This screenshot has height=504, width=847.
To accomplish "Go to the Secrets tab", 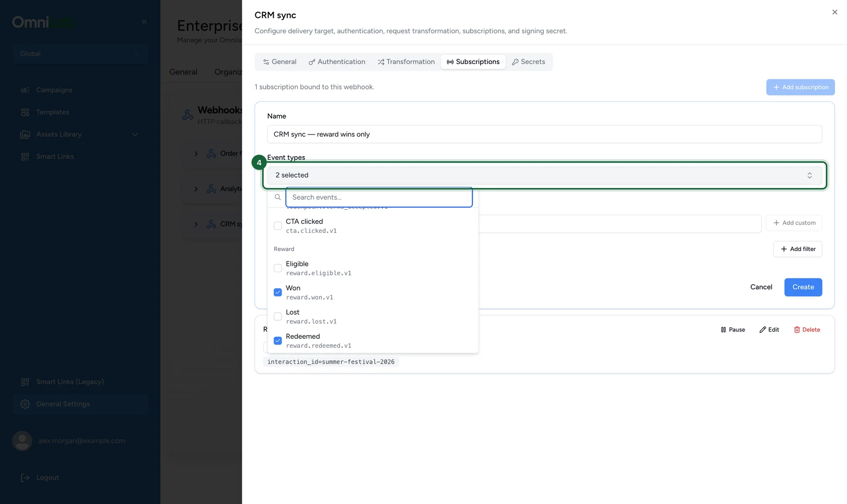I will click(x=528, y=62).
